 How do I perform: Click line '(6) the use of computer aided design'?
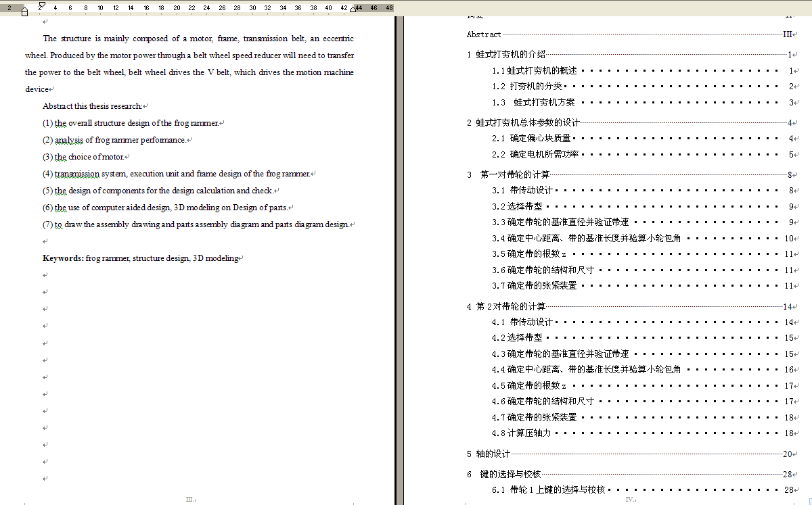(165, 208)
